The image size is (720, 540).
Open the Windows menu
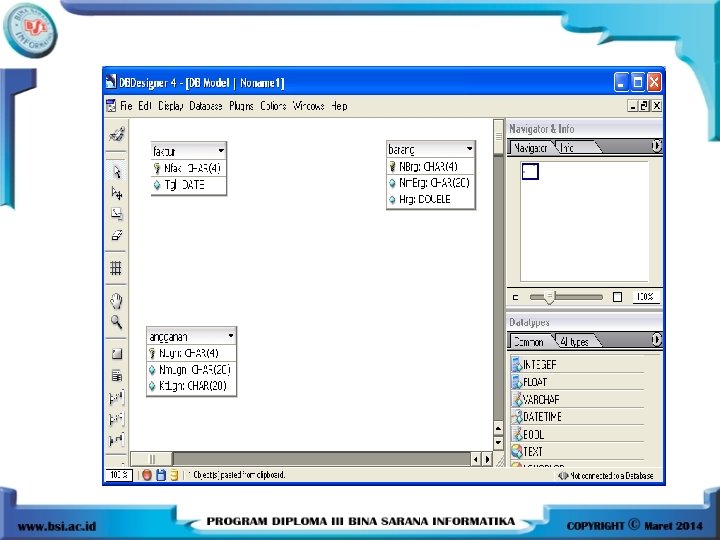point(309,106)
